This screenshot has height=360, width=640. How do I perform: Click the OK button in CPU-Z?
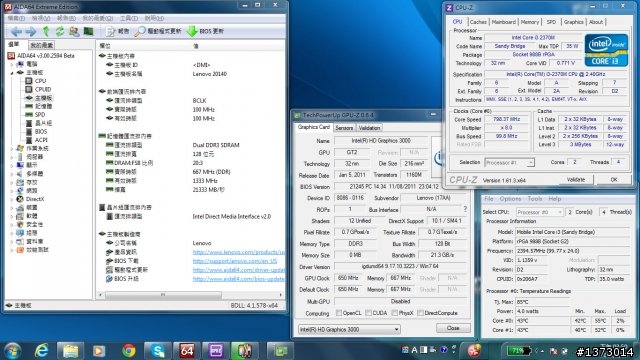tap(614, 180)
